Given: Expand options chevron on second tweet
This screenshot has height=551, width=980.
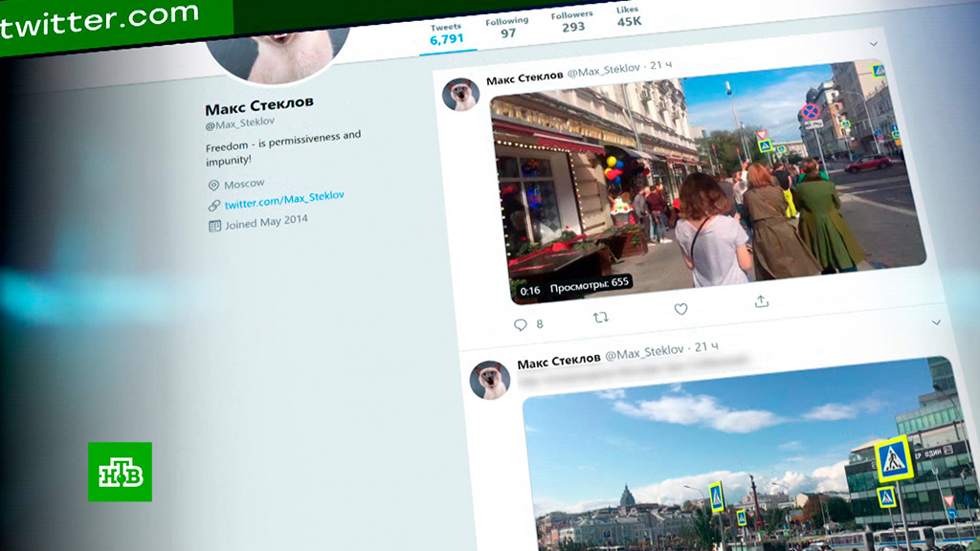Looking at the screenshot, I should [936, 322].
